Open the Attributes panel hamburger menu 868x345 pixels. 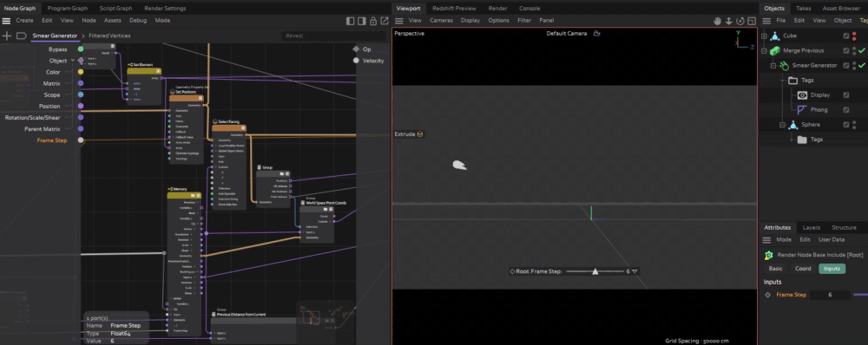click(x=766, y=240)
